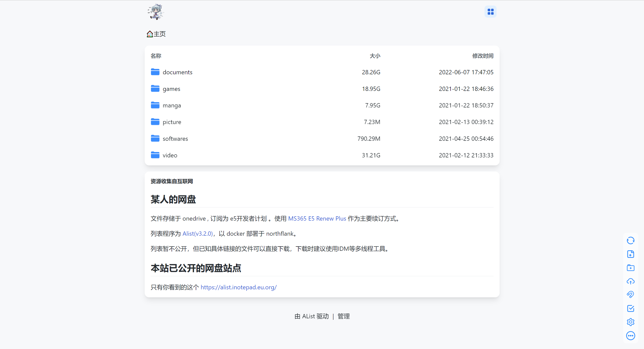Sort files by the 大小 column header

pyautogui.click(x=375, y=56)
